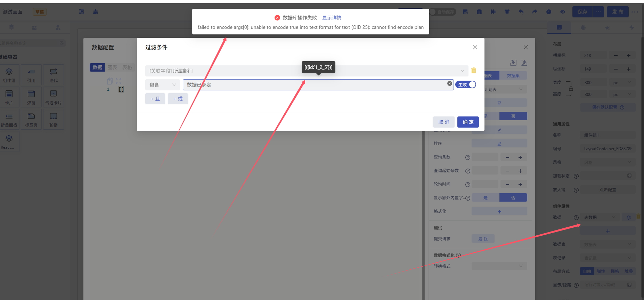Select 弹性 layout mode

click(x=601, y=271)
